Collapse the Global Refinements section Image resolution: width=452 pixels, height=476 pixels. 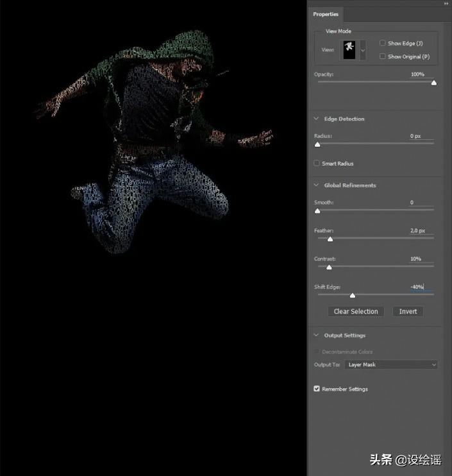tap(317, 185)
